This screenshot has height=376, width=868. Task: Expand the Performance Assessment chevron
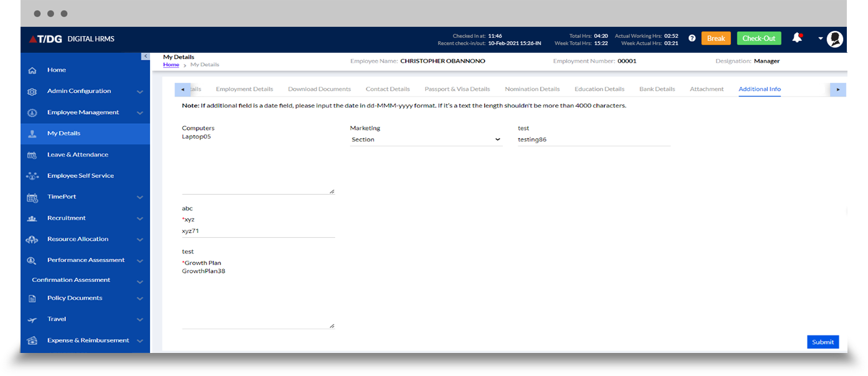(140, 261)
